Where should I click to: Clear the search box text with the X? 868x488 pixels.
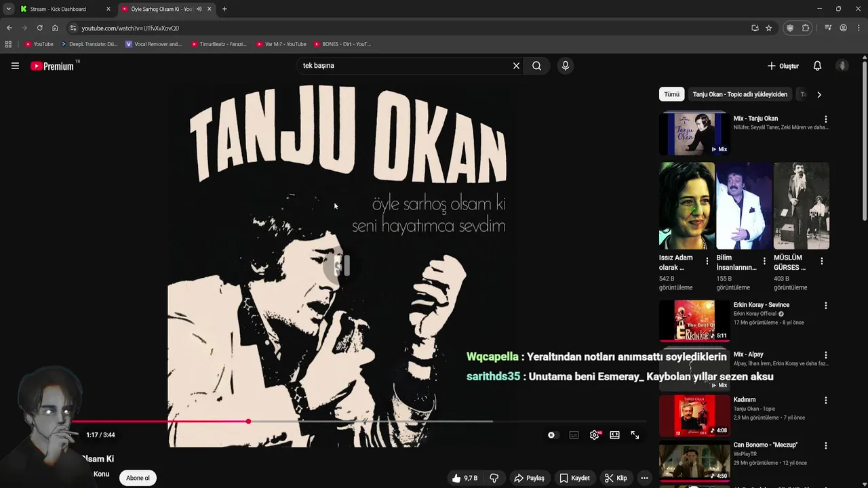coord(516,66)
